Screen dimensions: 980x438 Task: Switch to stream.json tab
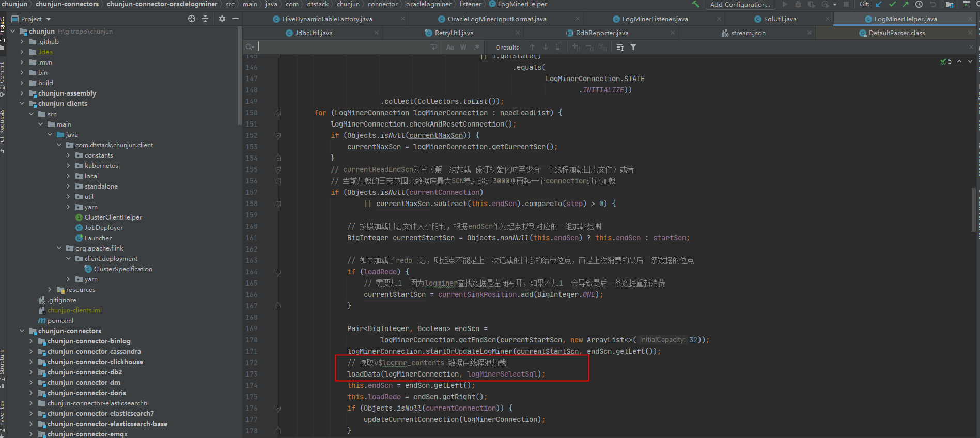tap(748, 33)
